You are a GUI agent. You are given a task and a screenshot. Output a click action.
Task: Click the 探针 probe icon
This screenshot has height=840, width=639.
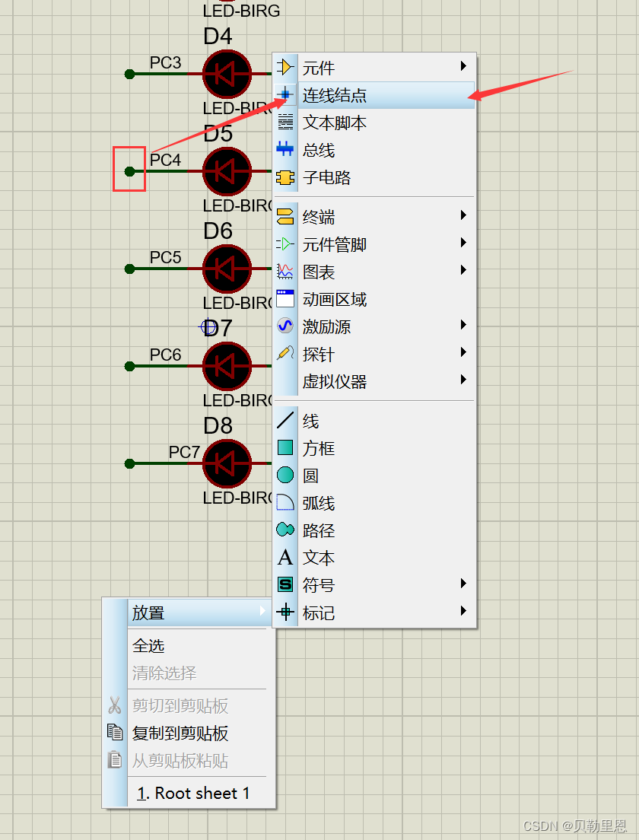285,354
